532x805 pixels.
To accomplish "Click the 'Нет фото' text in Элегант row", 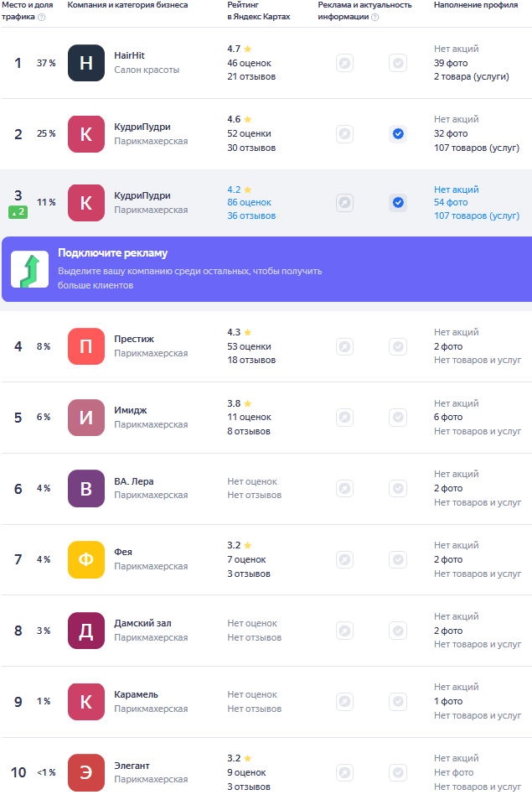I will tap(454, 772).
